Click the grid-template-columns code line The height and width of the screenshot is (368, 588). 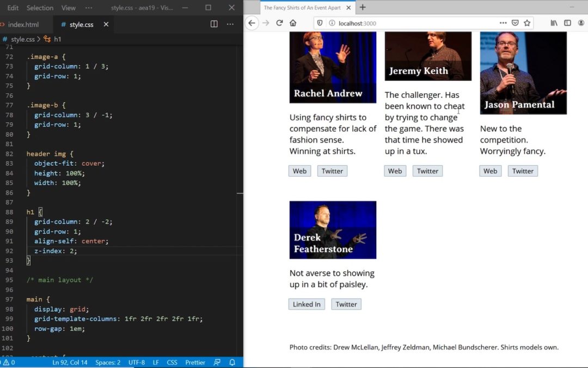pos(118,319)
